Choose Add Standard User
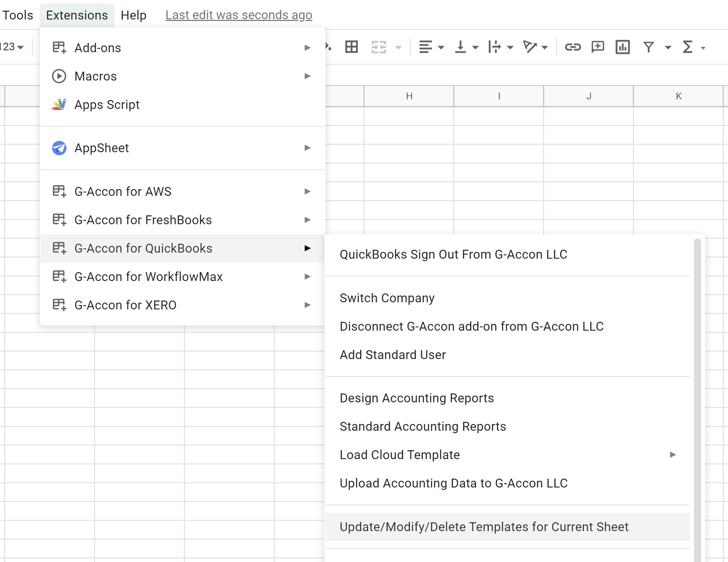This screenshot has height=562, width=728. click(508, 355)
